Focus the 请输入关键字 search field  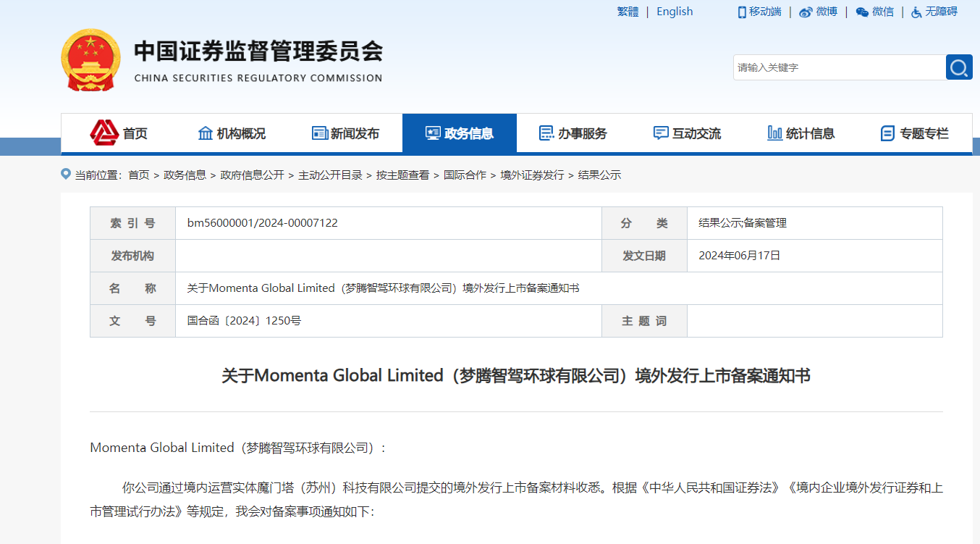tap(840, 67)
